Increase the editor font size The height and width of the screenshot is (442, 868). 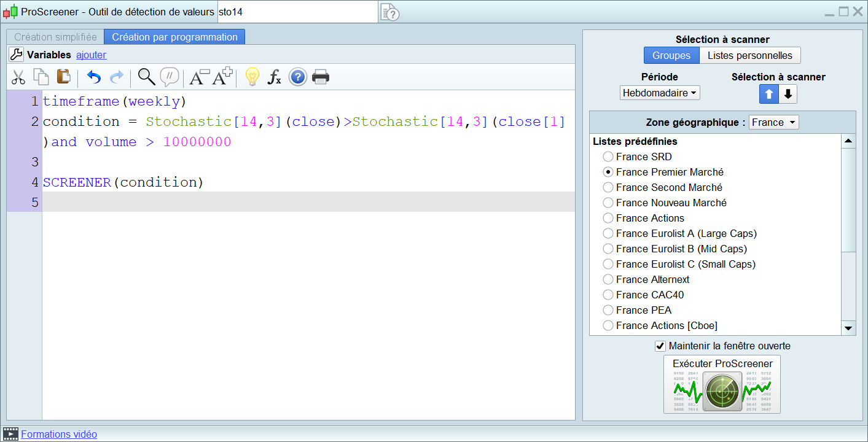pos(222,76)
